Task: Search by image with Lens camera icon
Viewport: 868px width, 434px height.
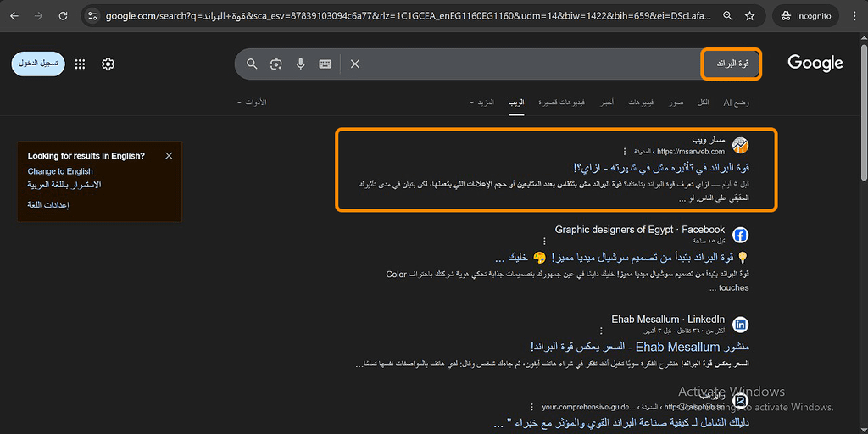Action: click(x=275, y=64)
